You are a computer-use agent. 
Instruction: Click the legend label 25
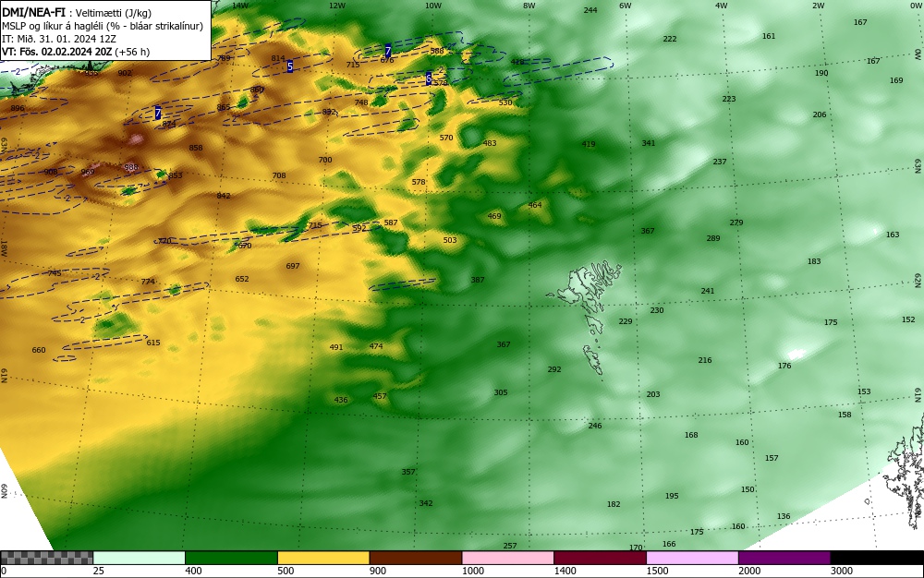coord(99,571)
